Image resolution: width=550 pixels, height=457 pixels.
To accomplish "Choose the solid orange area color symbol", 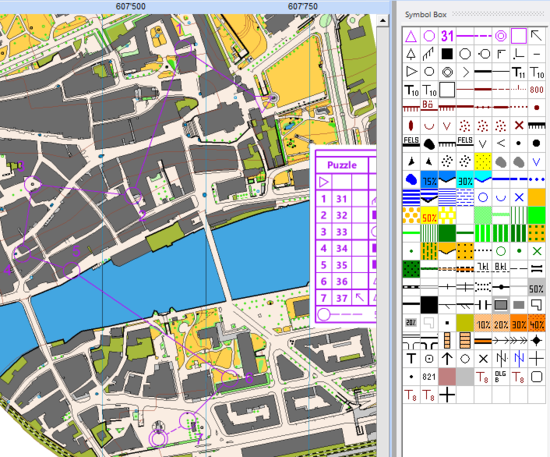I will pos(537,197).
